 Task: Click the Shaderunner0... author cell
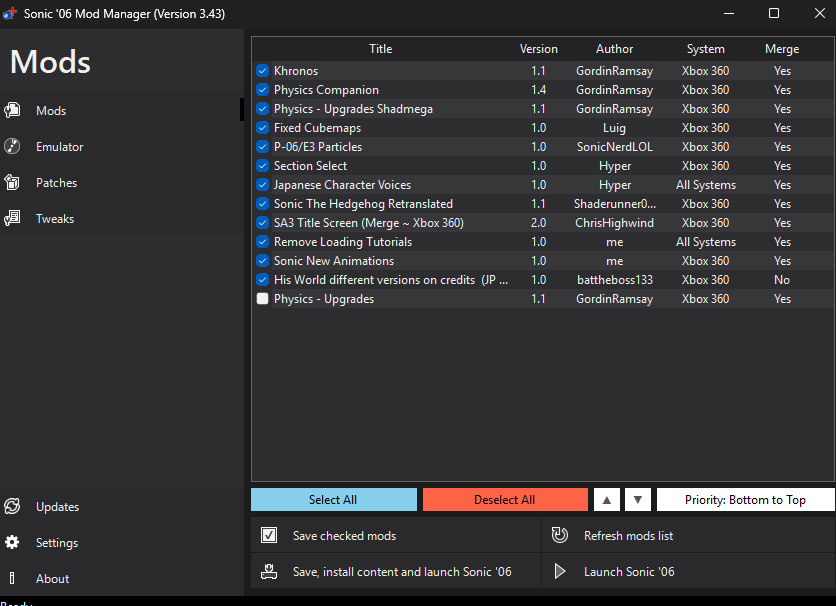614,204
